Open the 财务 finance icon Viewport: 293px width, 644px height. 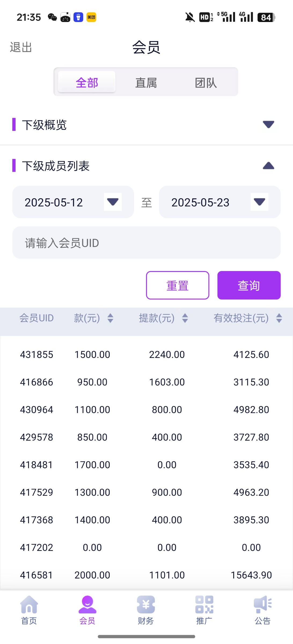coord(146,605)
